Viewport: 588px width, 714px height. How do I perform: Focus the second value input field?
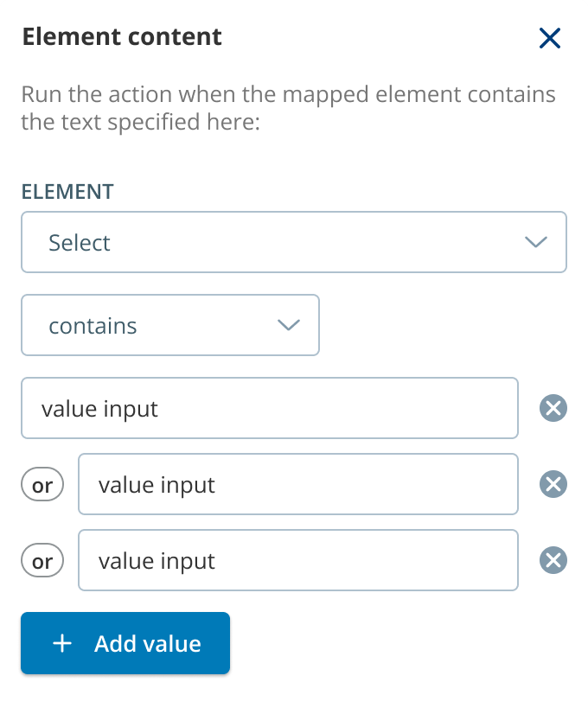tap(298, 484)
